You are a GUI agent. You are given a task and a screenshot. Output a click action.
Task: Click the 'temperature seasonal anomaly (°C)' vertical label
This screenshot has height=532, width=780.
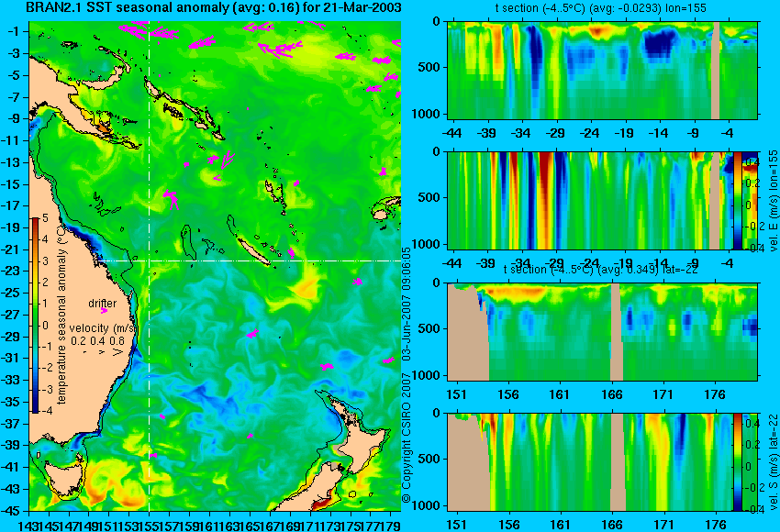pyautogui.click(x=61, y=315)
